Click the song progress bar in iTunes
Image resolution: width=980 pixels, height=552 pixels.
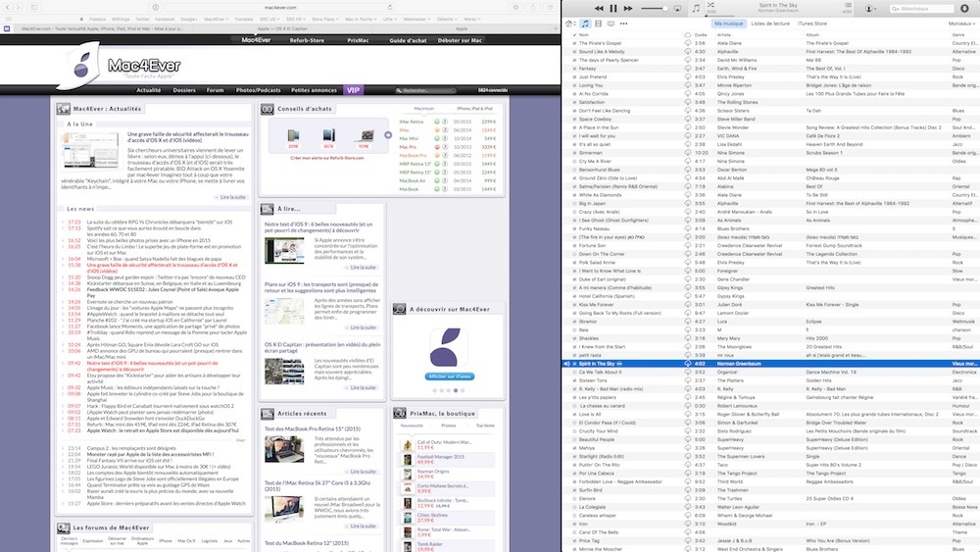(x=778, y=15)
